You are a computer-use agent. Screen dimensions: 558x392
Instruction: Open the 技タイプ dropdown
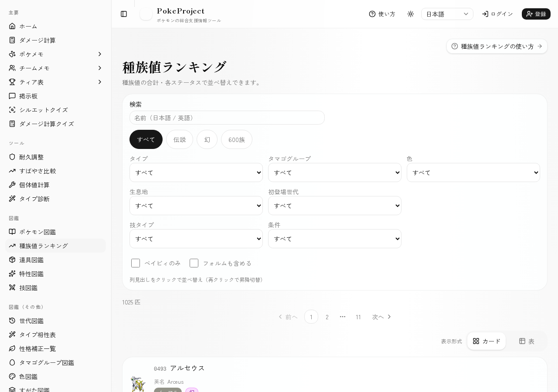click(x=196, y=239)
